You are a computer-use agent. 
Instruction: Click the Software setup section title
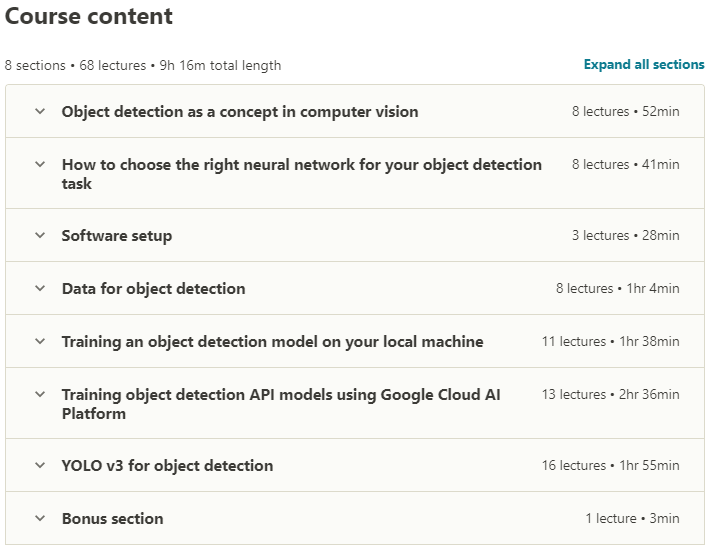click(x=117, y=236)
